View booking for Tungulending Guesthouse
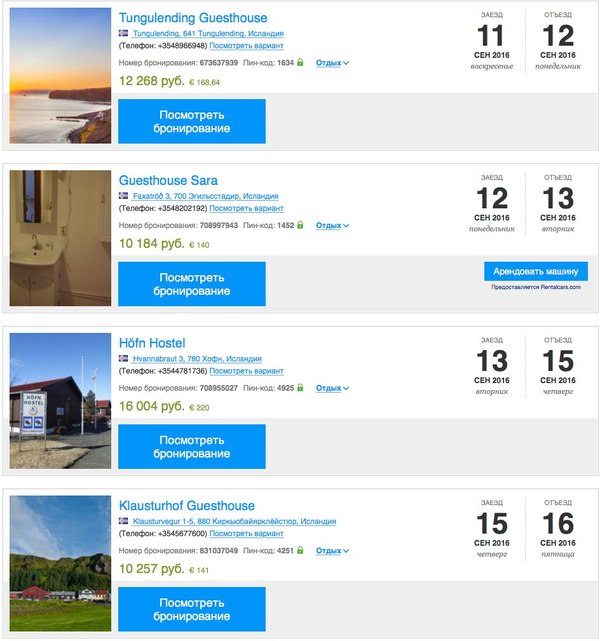The height and width of the screenshot is (641, 600). tap(192, 121)
